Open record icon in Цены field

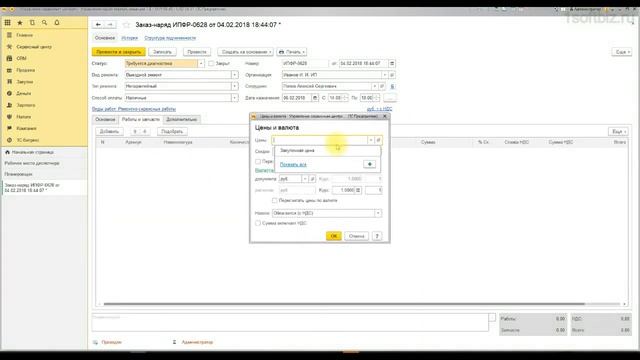[x=378, y=140]
